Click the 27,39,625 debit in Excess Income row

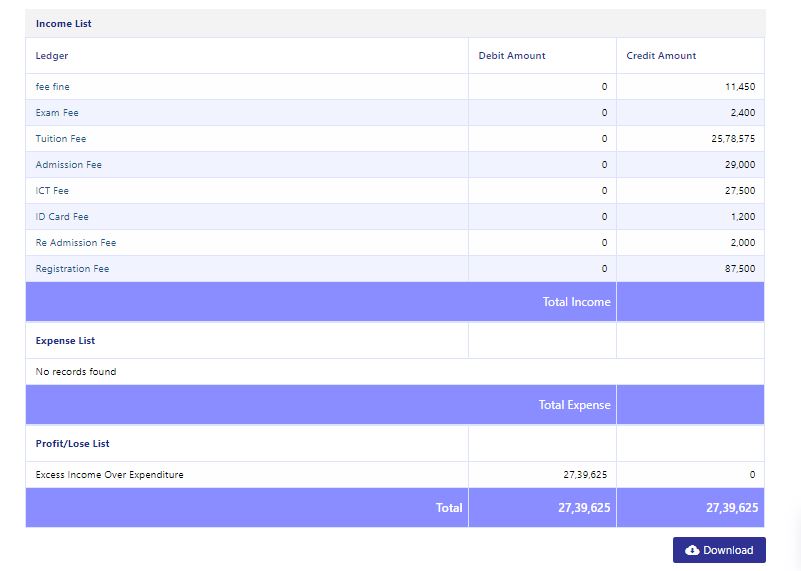(x=585, y=475)
